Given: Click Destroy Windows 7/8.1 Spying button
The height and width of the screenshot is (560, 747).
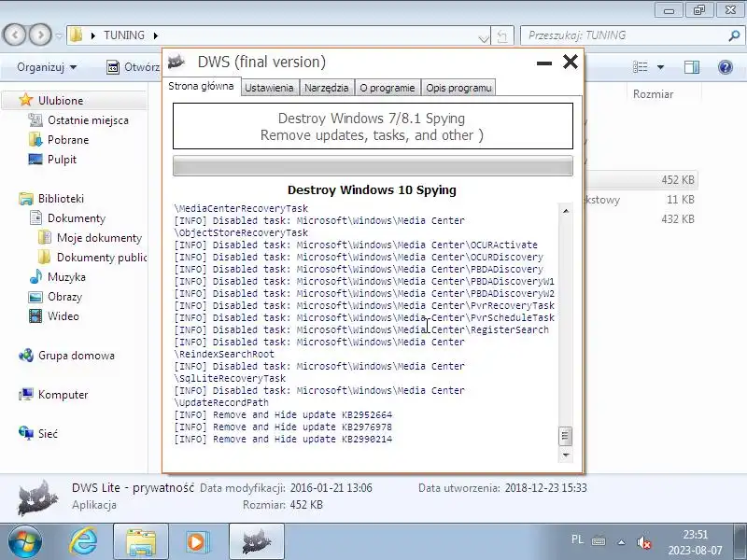Looking at the screenshot, I should coord(373,126).
